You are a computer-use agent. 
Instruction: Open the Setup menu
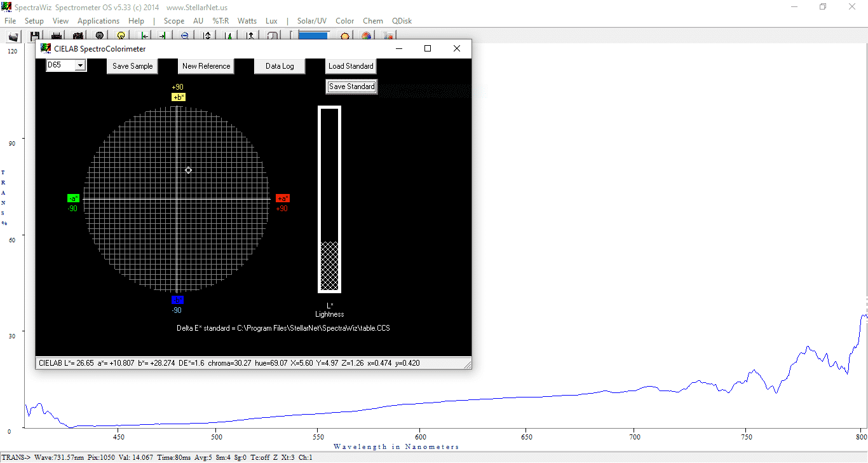tap(34, 21)
